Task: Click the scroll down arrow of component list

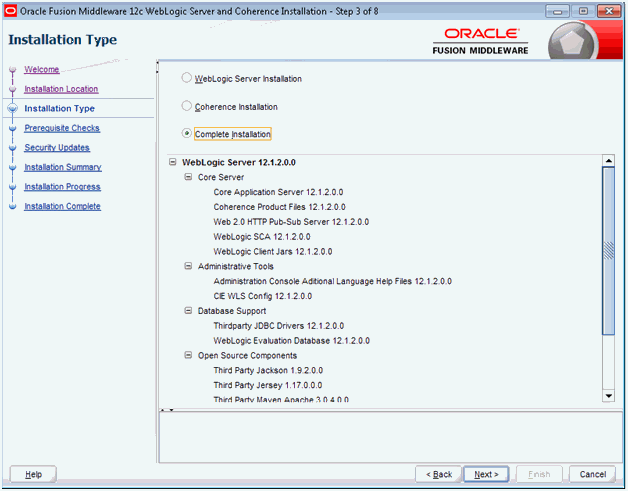Action: point(609,396)
